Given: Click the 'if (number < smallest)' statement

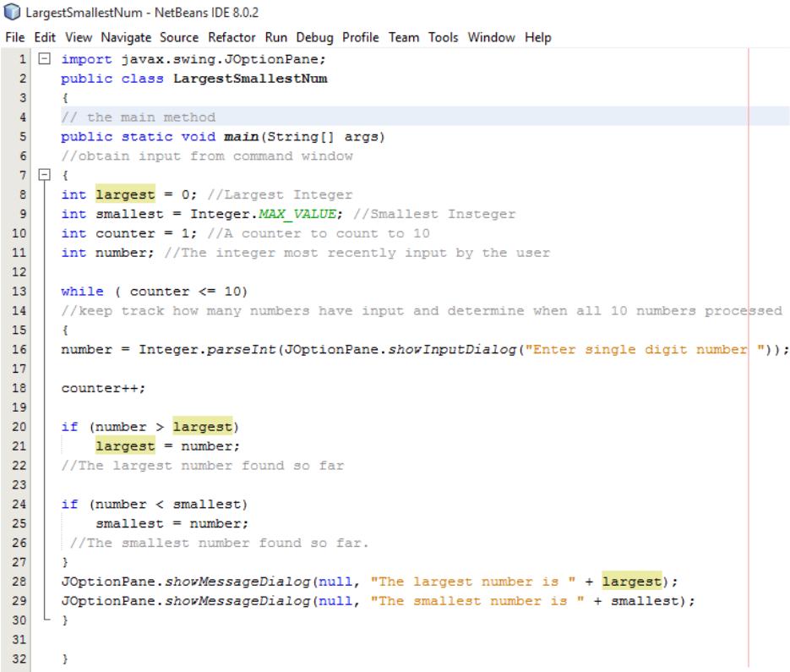Looking at the screenshot, I should (154, 504).
